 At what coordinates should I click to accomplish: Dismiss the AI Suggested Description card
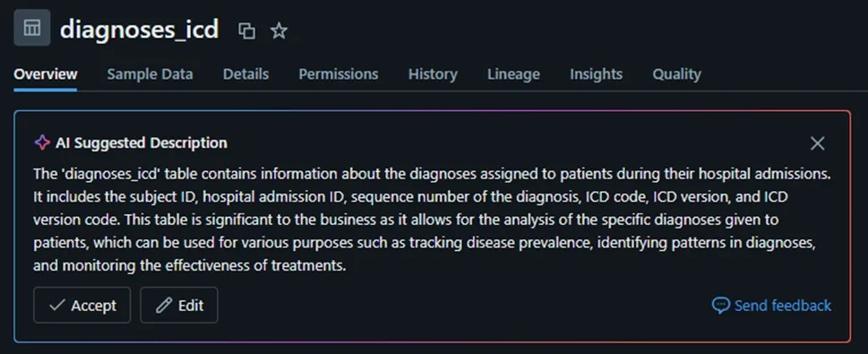817,143
